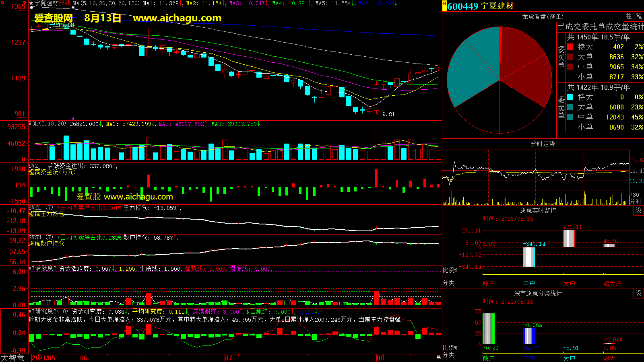
Task: Click the 日线 period label
Action: [65, 3]
